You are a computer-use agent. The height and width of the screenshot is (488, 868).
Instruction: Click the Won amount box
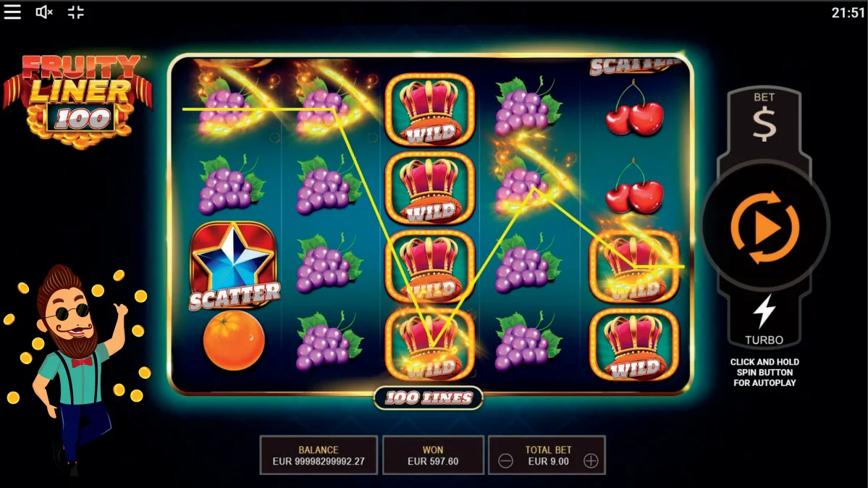point(433,455)
